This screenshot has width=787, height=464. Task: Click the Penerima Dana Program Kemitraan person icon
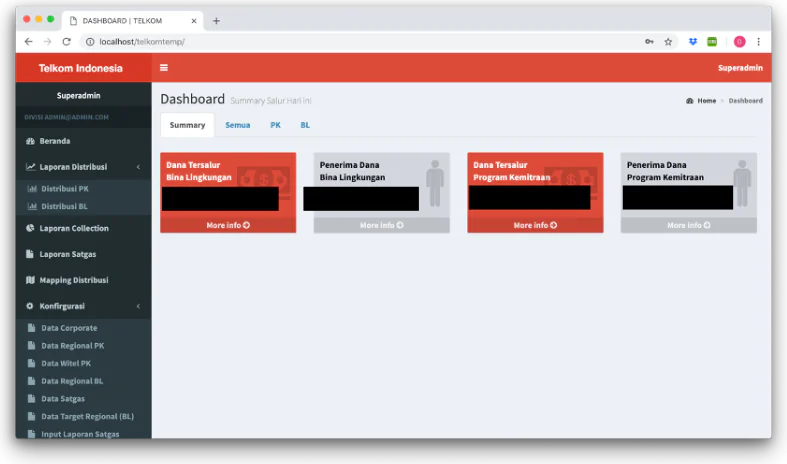(742, 183)
